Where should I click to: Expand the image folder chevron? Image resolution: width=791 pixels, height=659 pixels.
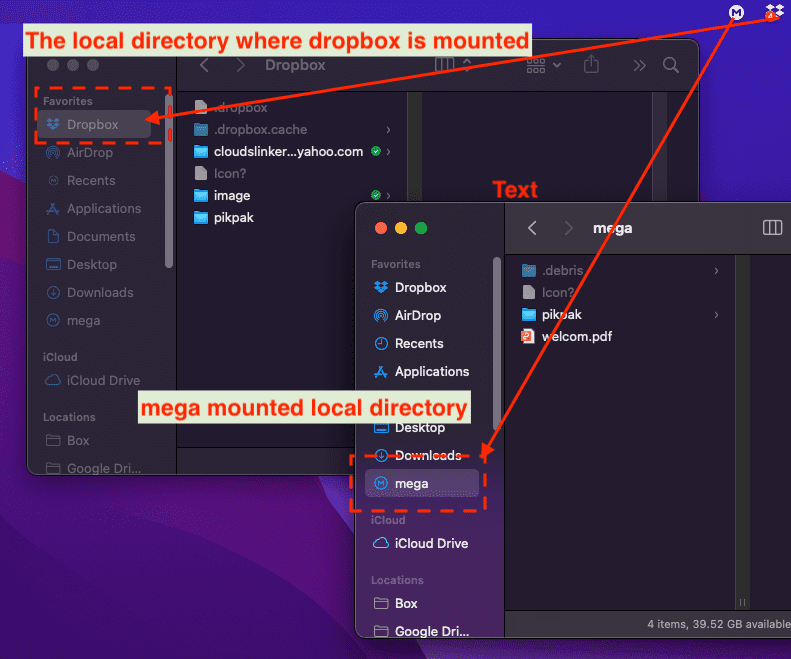click(x=388, y=195)
